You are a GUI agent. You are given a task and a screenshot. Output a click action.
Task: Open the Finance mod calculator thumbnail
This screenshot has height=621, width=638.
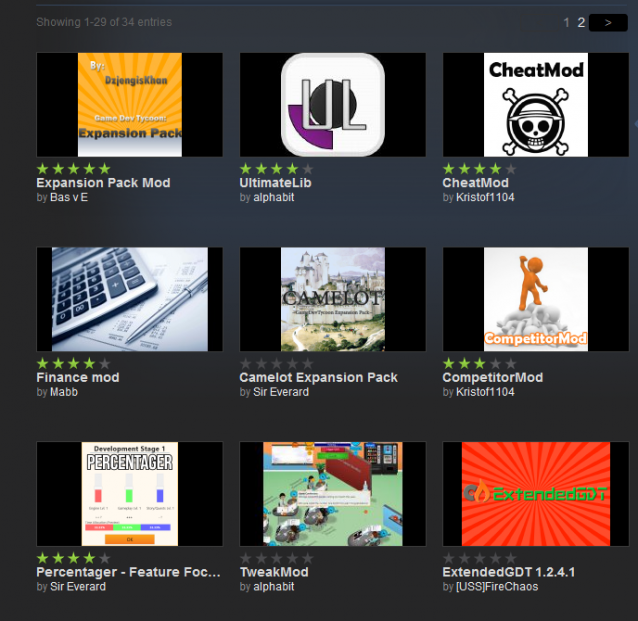coord(129,299)
